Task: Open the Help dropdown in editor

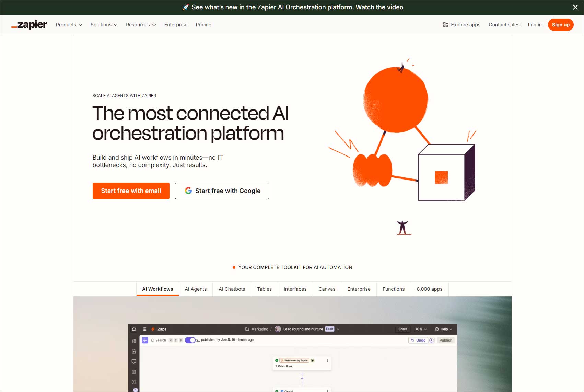Action: click(x=444, y=329)
